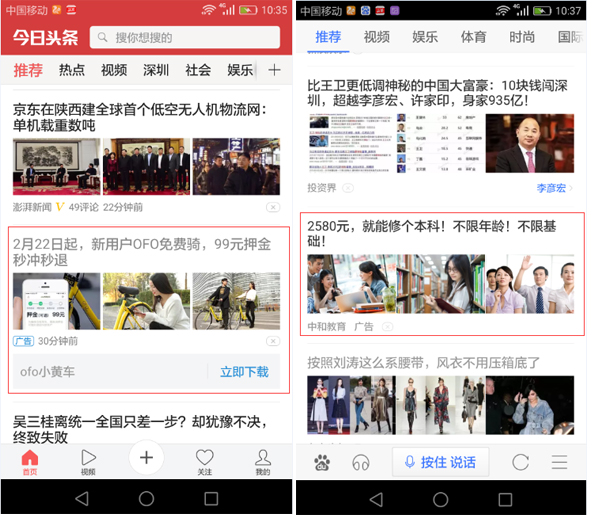This screenshot has height=515, width=602.
Task: Open the 热点 tab in Toutiao
Action: pos(72,70)
